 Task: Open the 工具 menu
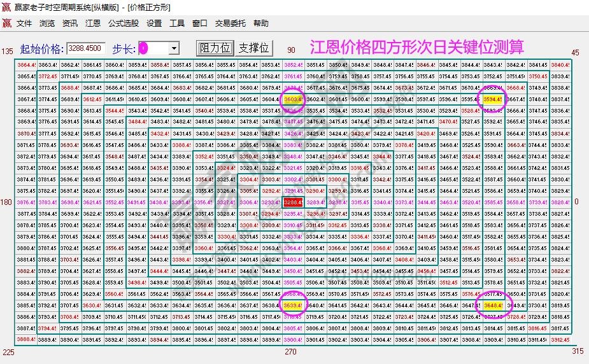click(177, 24)
